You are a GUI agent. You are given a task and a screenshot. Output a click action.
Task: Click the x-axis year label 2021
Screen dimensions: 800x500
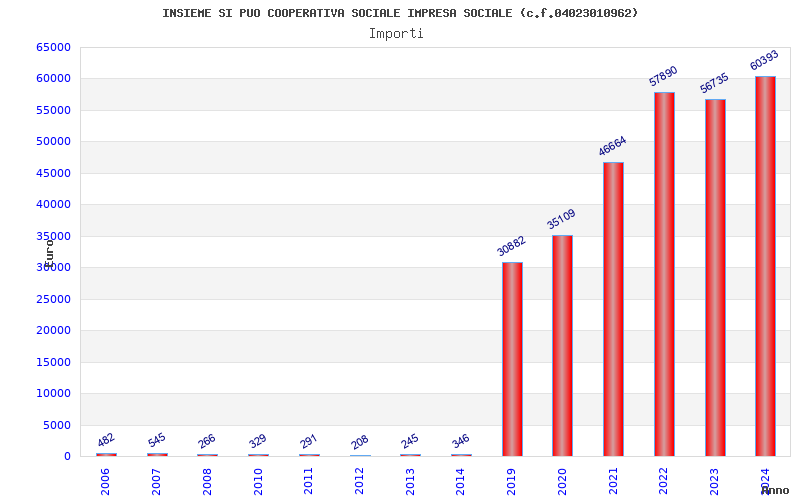point(613,482)
